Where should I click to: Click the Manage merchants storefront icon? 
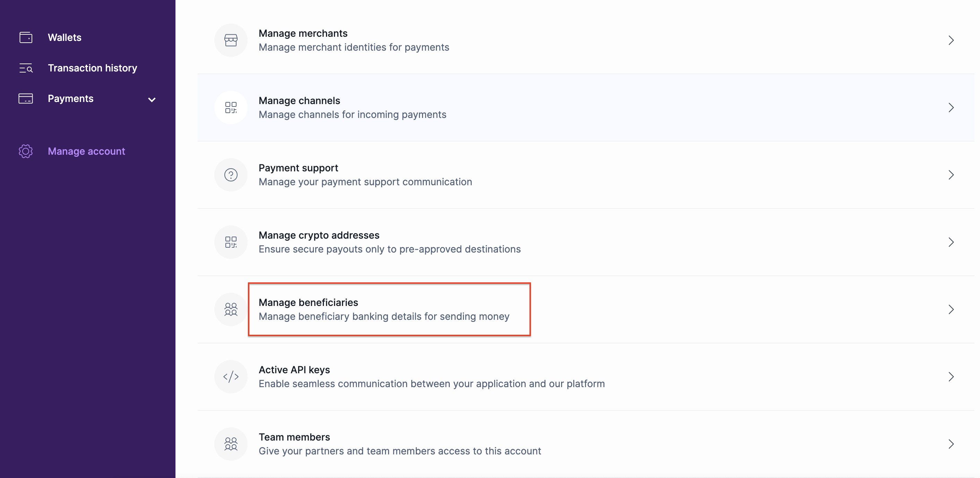[x=231, y=40]
